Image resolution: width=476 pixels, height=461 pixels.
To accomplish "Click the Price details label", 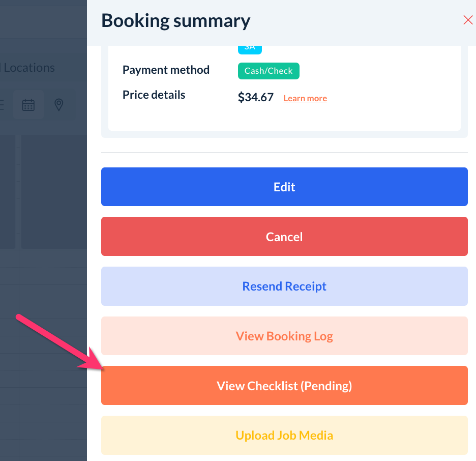I will pyautogui.click(x=154, y=95).
